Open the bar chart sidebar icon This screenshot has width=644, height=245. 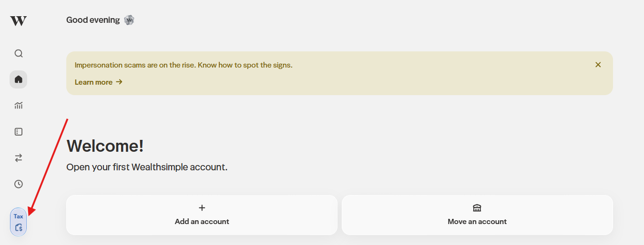pos(19,106)
